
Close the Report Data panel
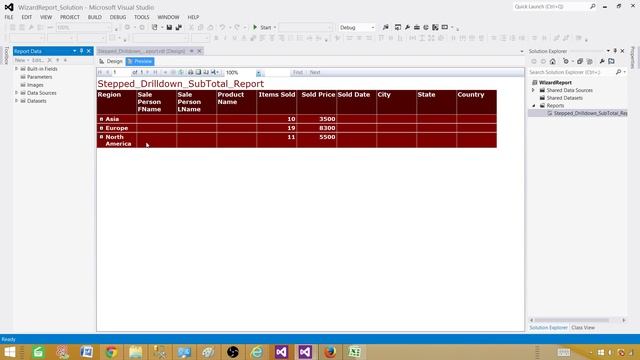point(89,51)
